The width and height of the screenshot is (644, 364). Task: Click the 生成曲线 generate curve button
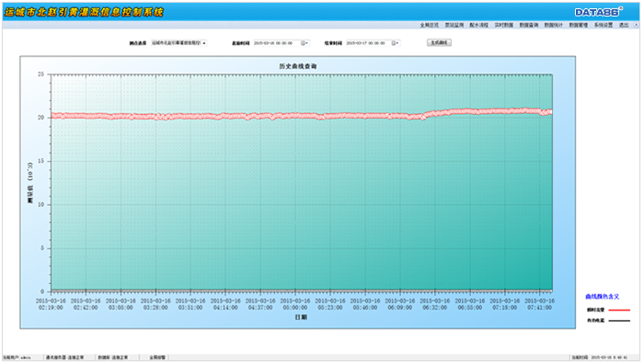click(x=439, y=42)
